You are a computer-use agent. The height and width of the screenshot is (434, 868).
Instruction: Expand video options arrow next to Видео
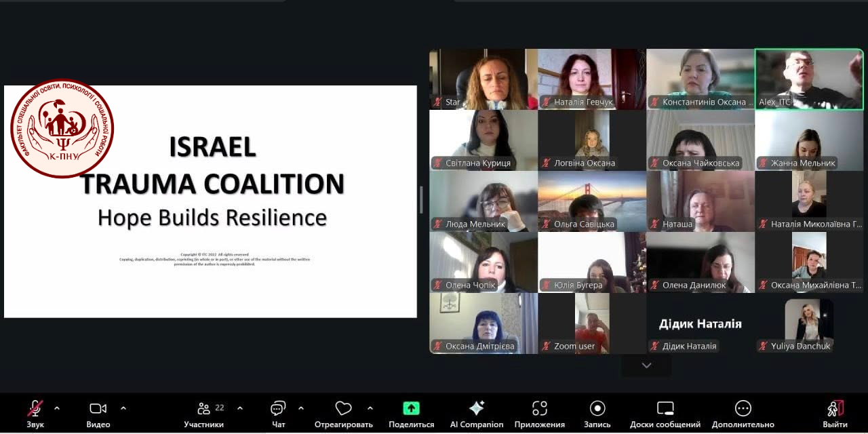[123, 408]
